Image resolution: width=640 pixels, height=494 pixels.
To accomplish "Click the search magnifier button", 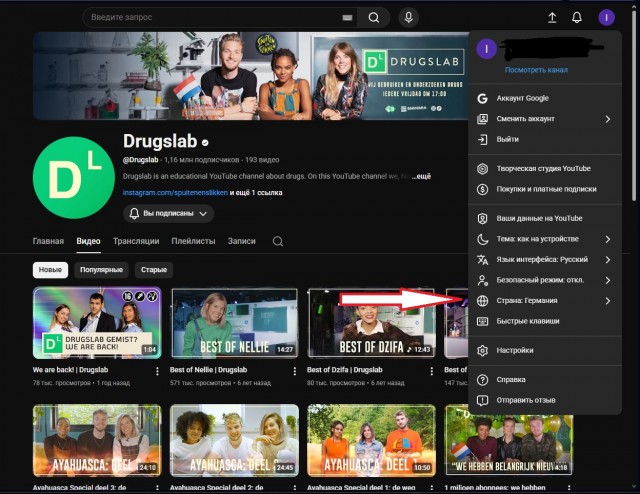I will tap(373, 18).
